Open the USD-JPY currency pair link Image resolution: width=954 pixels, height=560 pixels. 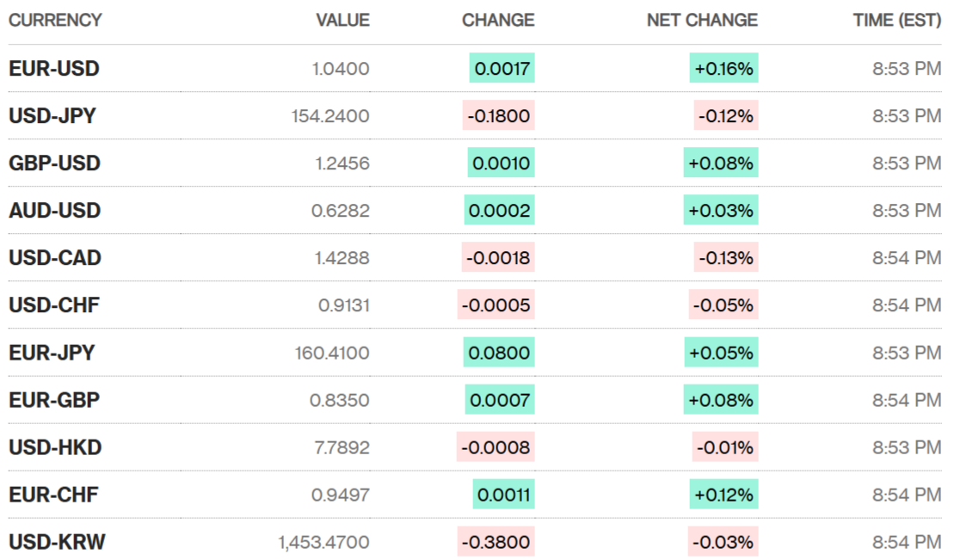(52, 116)
